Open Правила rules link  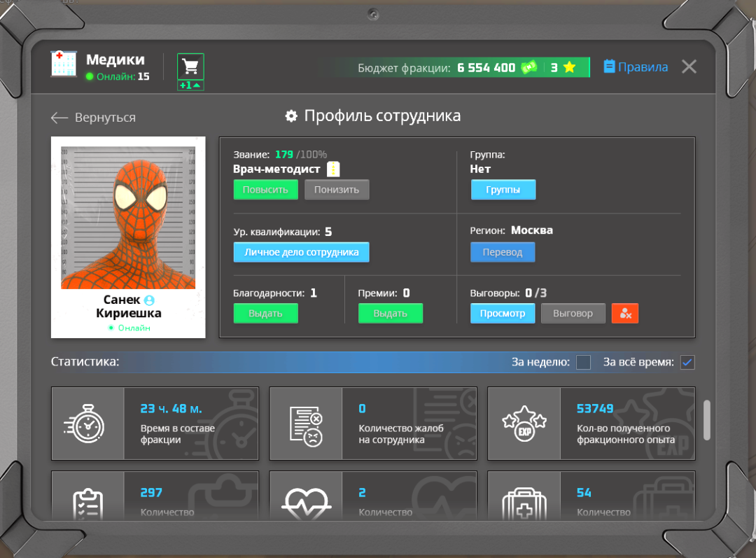[636, 67]
